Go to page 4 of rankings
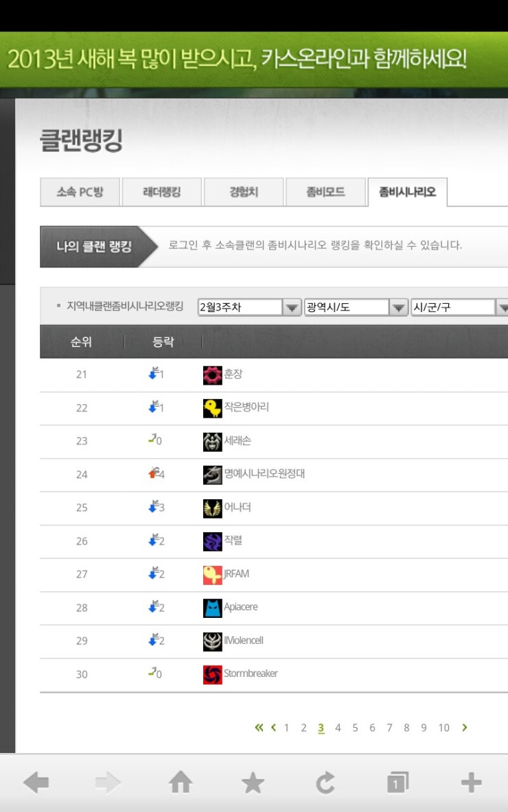508x812 pixels. point(338,728)
